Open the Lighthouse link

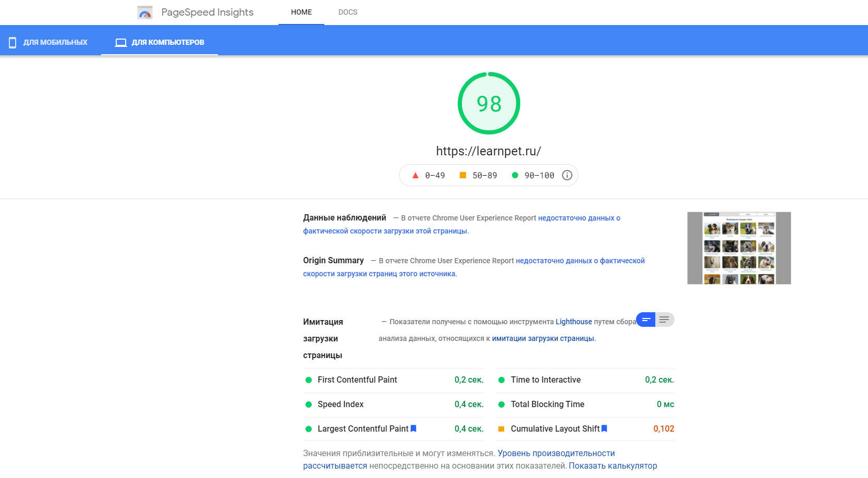573,322
